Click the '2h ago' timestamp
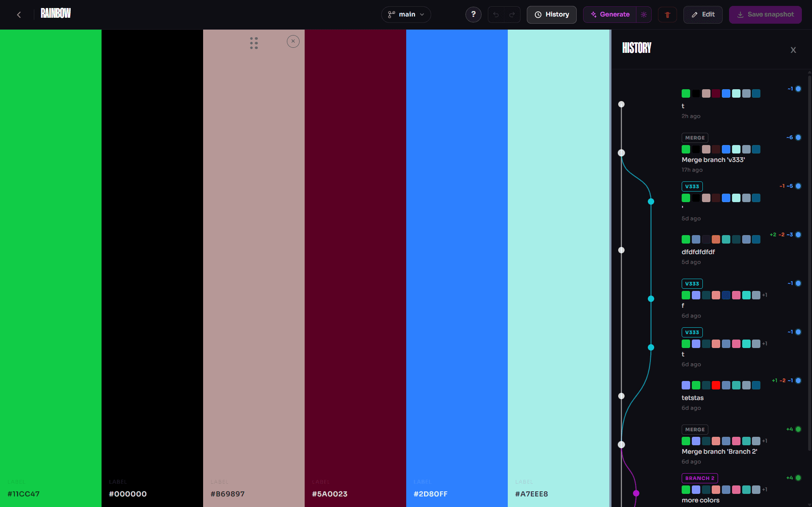 (x=691, y=116)
